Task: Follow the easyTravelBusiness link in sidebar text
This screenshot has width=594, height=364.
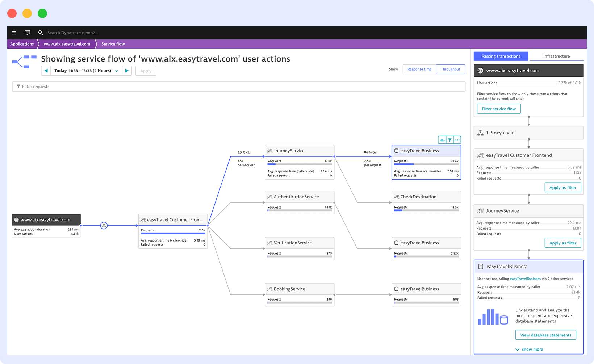Action: tap(525, 279)
